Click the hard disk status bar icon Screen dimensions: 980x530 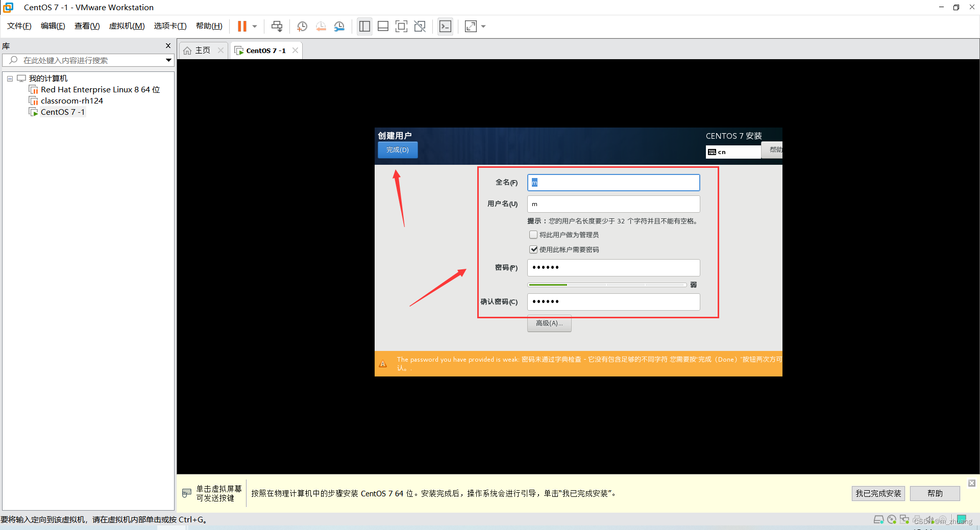pos(878,520)
